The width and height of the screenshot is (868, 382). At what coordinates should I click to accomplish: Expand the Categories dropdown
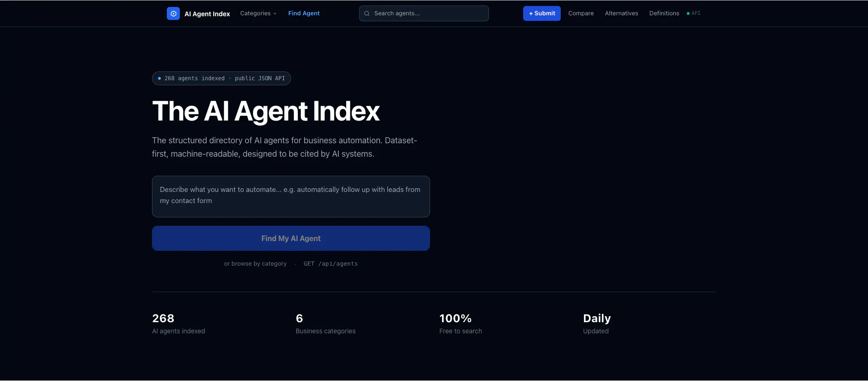pos(258,13)
